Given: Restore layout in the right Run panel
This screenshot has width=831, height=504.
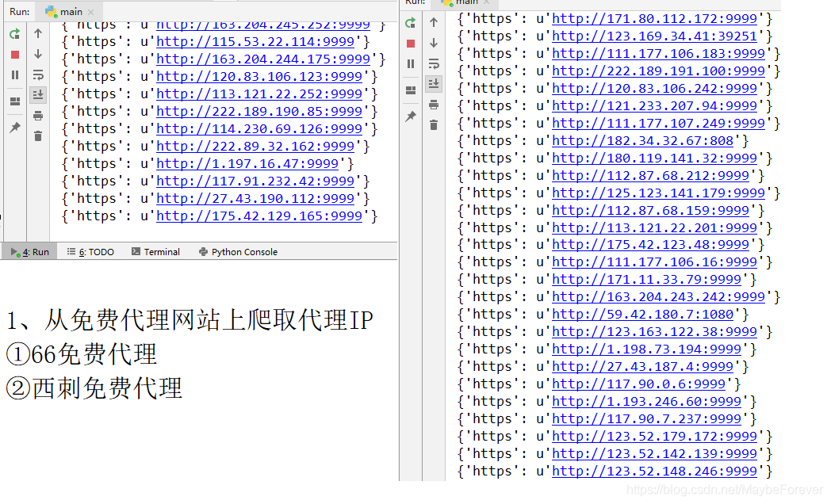Looking at the screenshot, I should coord(410,90).
